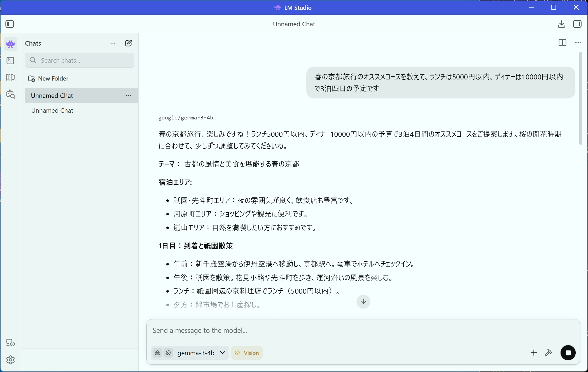
Task: Attach a file with the plus icon
Action: (x=534, y=353)
